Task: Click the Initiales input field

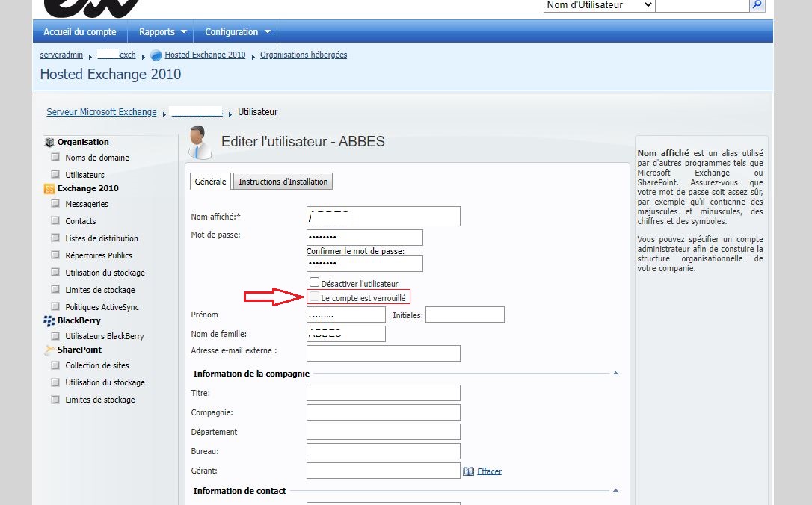Action: (x=465, y=315)
